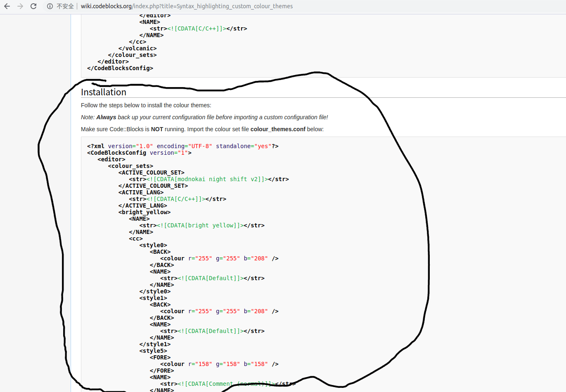Click the colour r="158" g="158" line
Screen dimensions: 566x392
pos(219,364)
